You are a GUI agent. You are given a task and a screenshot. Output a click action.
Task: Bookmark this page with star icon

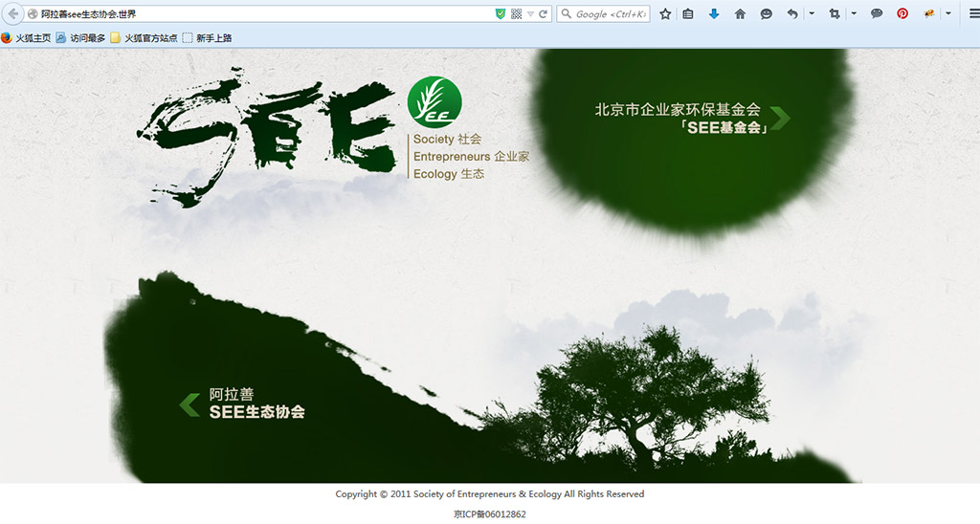(665, 13)
